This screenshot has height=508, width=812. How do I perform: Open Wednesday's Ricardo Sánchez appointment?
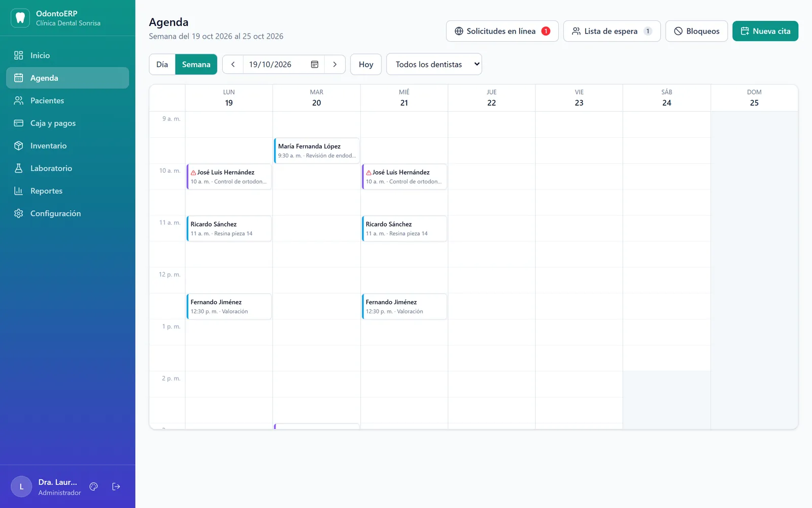point(404,229)
